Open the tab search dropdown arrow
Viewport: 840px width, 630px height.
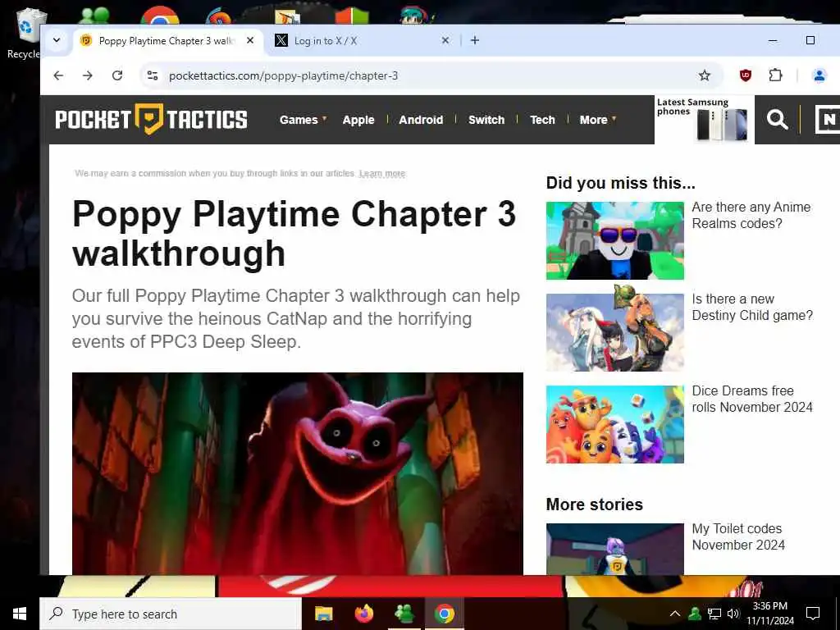57,40
